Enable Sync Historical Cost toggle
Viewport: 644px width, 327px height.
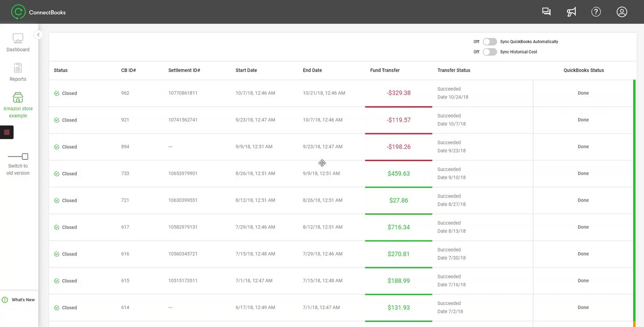coord(490,52)
